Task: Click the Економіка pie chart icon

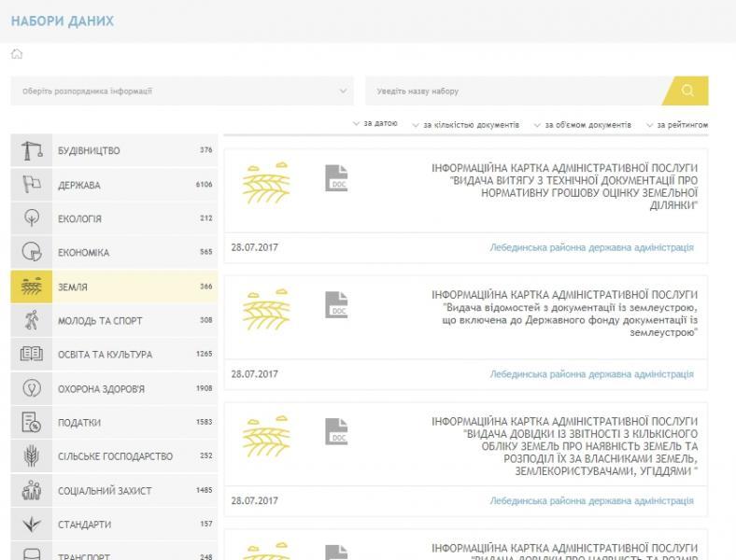Action: [32, 252]
